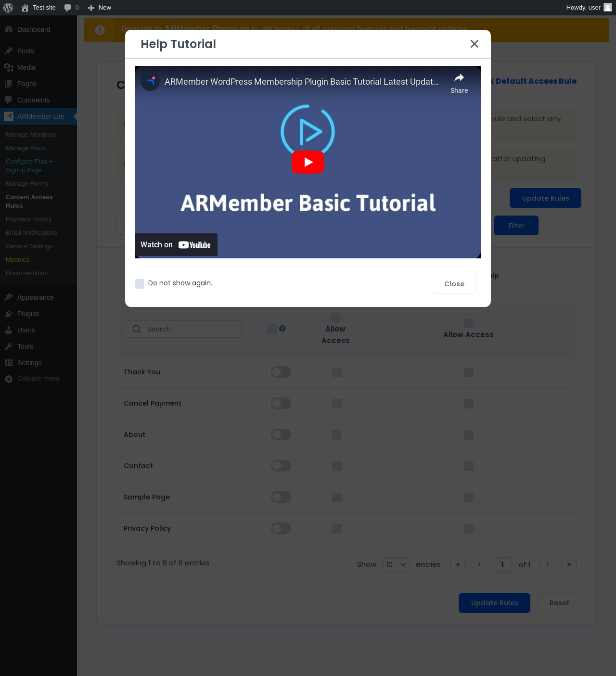Viewport: 616px width, 676px height.
Task: Open Manage Plans submenu item
Action: [x=26, y=148]
